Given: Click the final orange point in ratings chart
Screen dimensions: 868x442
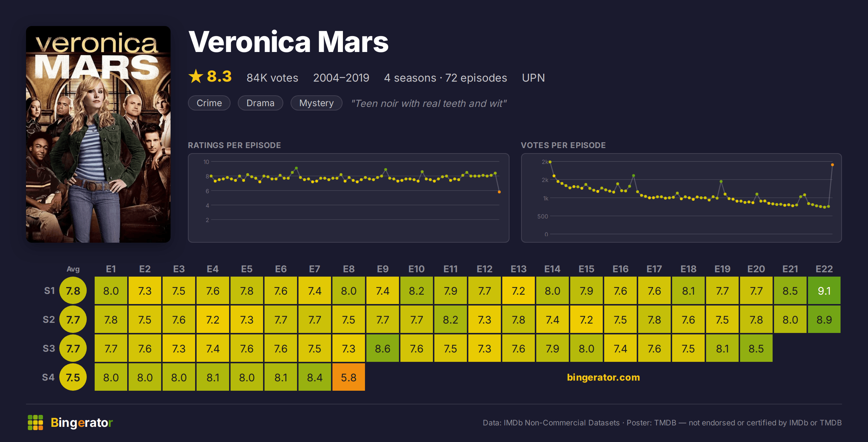Looking at the screenshot, I should 499,192.
